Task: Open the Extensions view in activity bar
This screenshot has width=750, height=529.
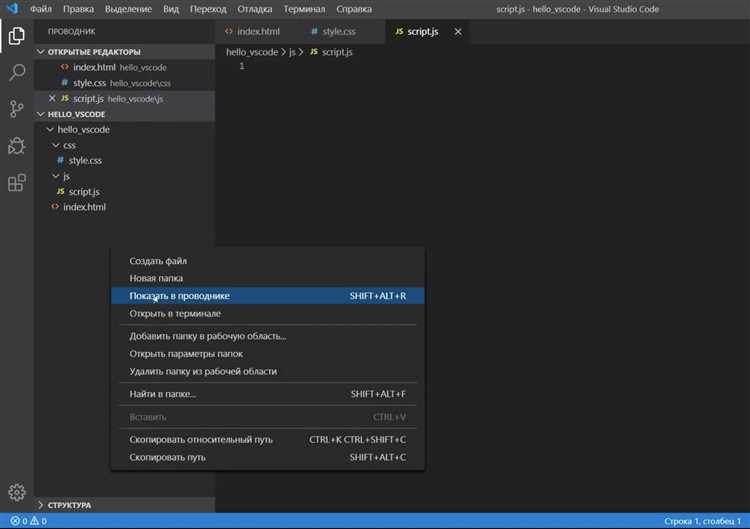Action: coord(16,182)
